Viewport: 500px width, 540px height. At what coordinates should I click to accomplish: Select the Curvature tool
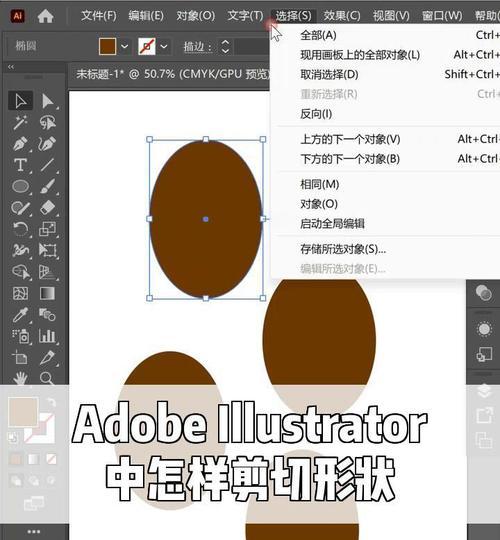[47, 144]
